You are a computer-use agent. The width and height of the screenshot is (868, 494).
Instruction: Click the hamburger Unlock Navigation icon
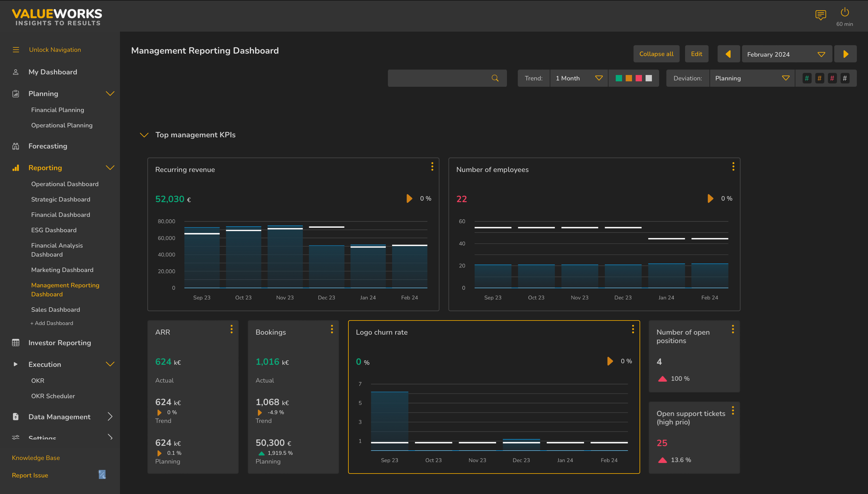(16, 50)
